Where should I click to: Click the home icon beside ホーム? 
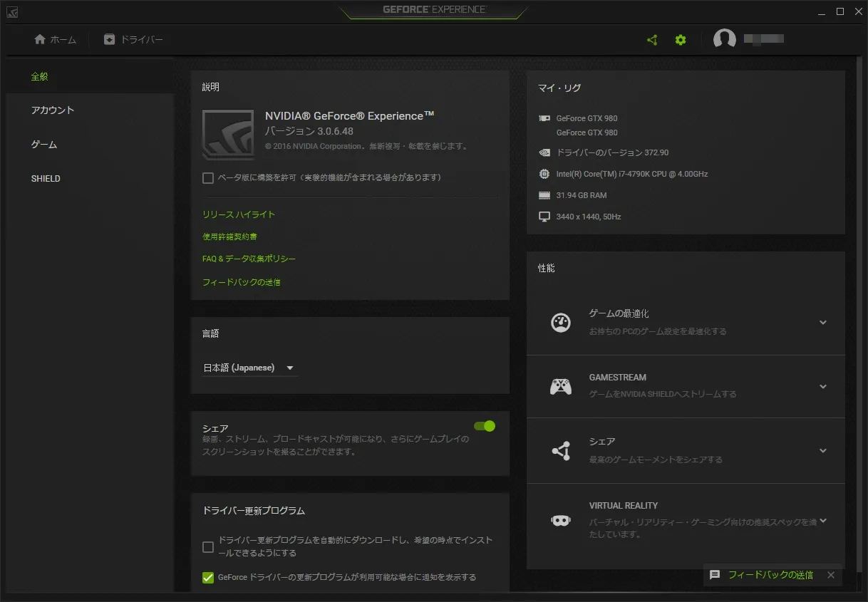coord(40,39)
